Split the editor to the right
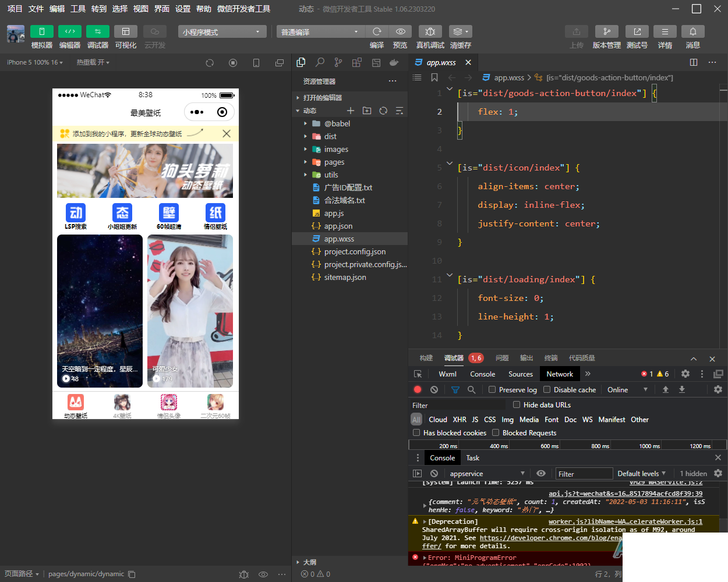Viewport: 728px width, 582px height. tap(693, 62)
